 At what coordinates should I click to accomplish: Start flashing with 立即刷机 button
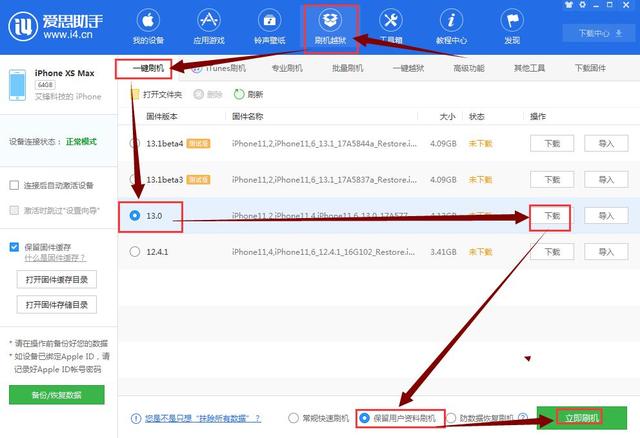[582, 418]
